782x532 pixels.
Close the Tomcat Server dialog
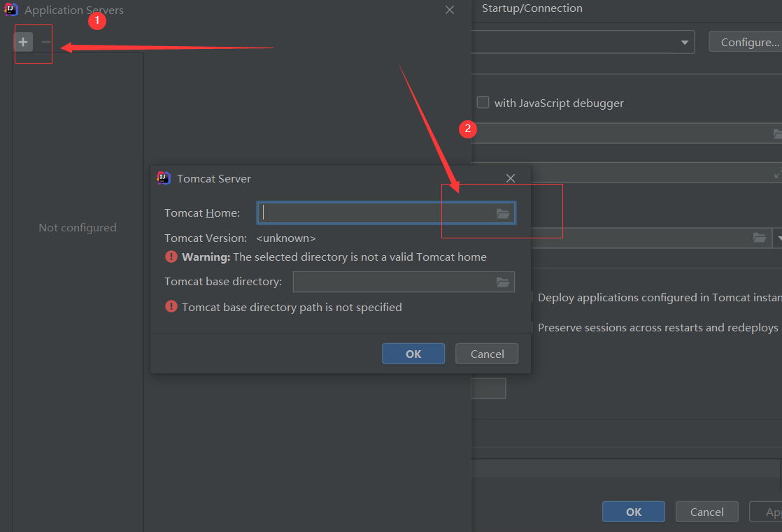[510, 178]
